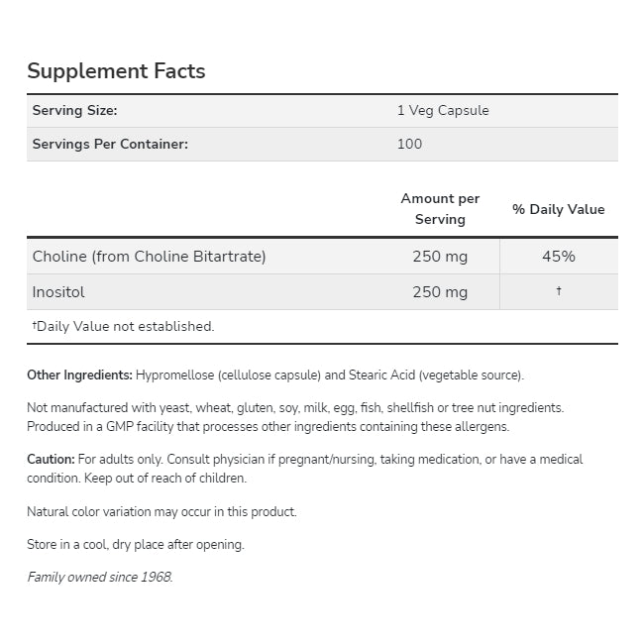Select the Serving Size label
The image size is (644, 644).
tap(75, 111)
